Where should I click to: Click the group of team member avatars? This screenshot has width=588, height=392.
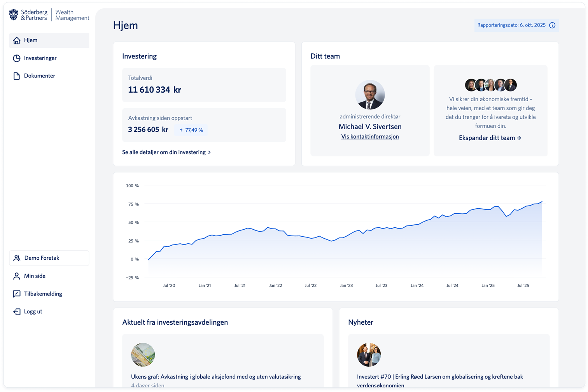[x=490, y=85]
